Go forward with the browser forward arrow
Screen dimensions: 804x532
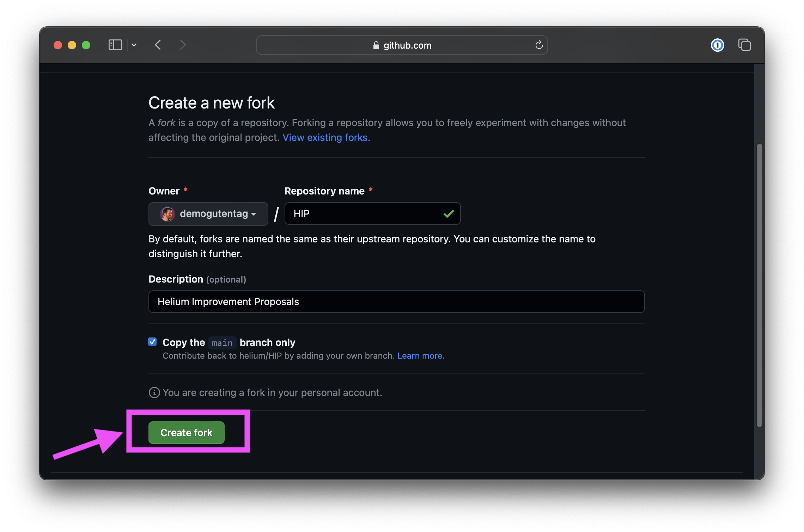pyautogui.click(x=183, y=45)
